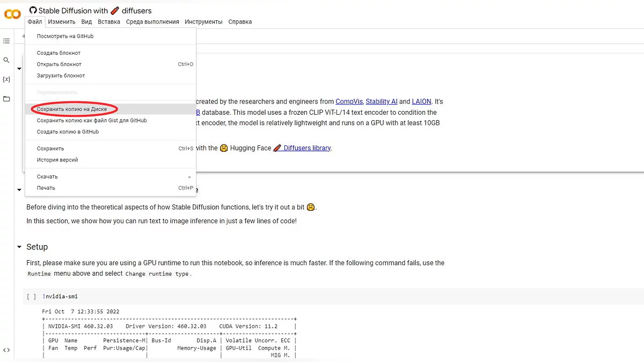Choose Сохранить копию на Диске

click(110, 109)
